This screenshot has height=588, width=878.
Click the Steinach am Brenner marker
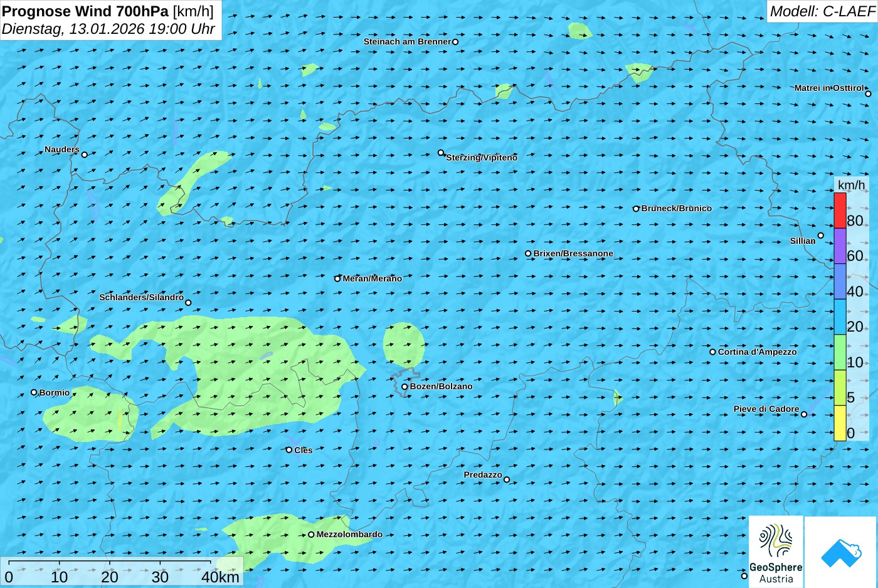(455, 42)
